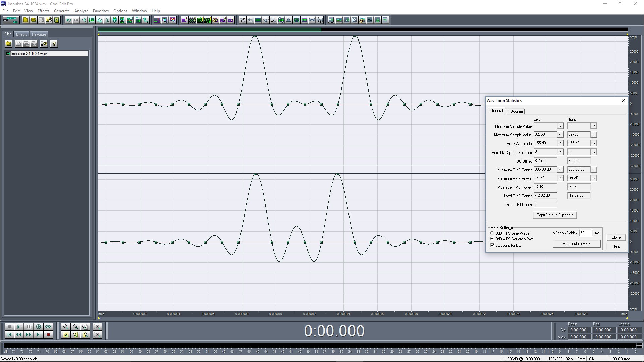Click the Rewind transport button
Image resolution: width=644 pixels, height=362 pixels.
coord(19,335)
